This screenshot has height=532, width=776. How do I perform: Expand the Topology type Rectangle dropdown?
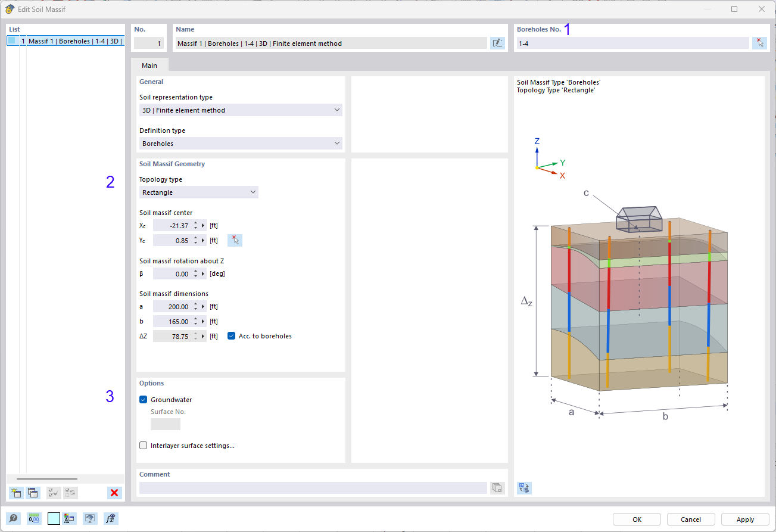tap(199, 192)
